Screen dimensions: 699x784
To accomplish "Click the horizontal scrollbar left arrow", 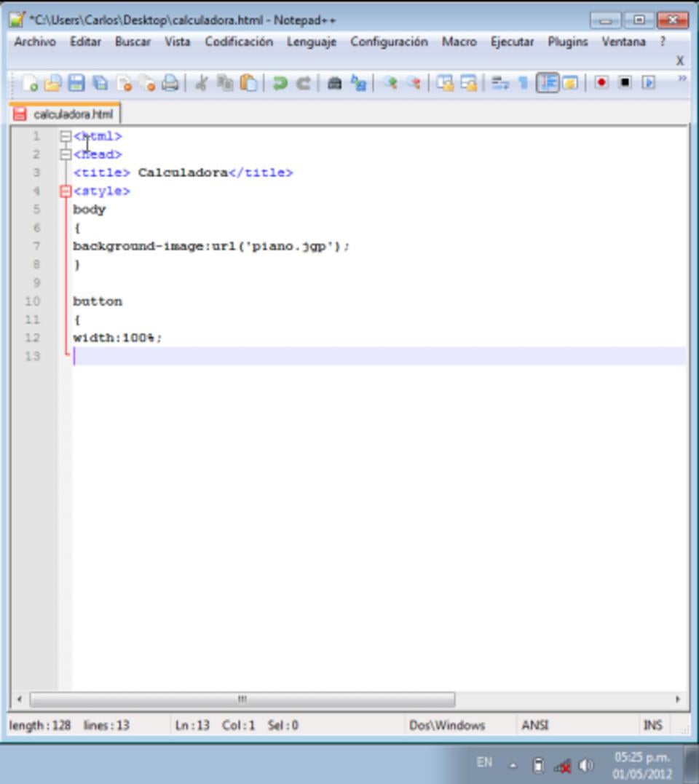I will (19, 699).
